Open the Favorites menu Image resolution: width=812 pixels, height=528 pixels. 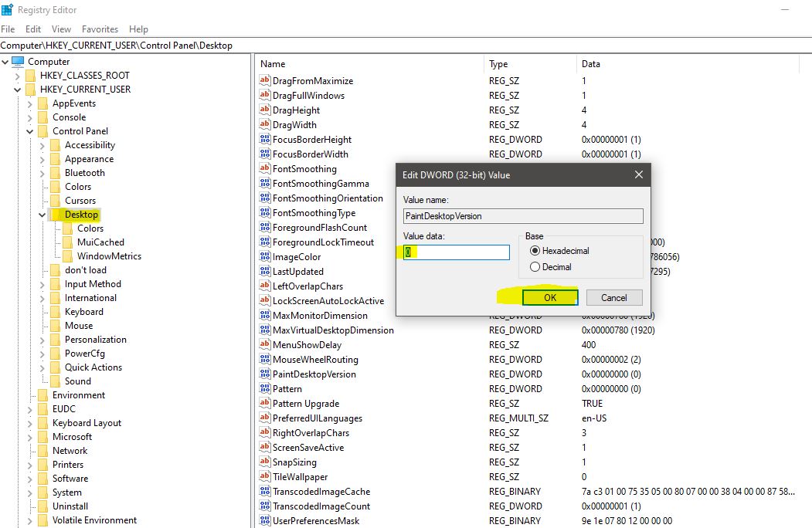(x=100, y=29)
